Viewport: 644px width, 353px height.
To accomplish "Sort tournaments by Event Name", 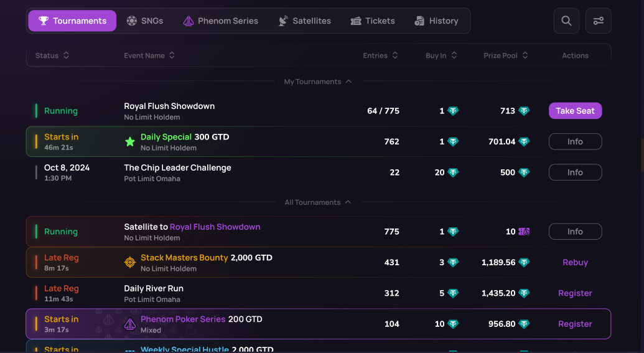I will [x=149, y=55].
